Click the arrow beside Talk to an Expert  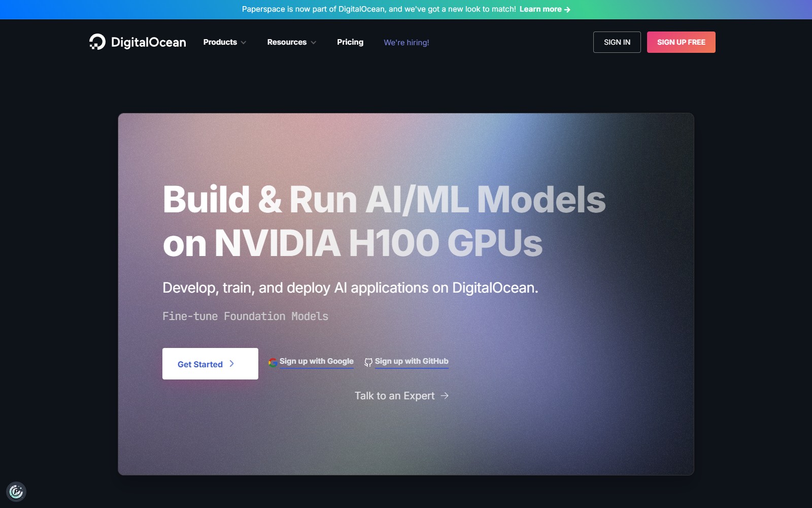tap(445, 396)
